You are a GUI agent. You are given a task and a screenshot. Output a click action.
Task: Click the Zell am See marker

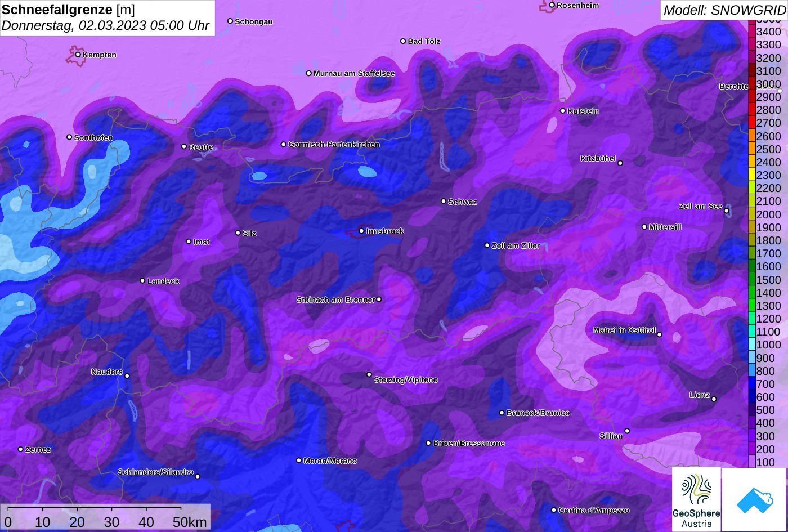[727, 211]
